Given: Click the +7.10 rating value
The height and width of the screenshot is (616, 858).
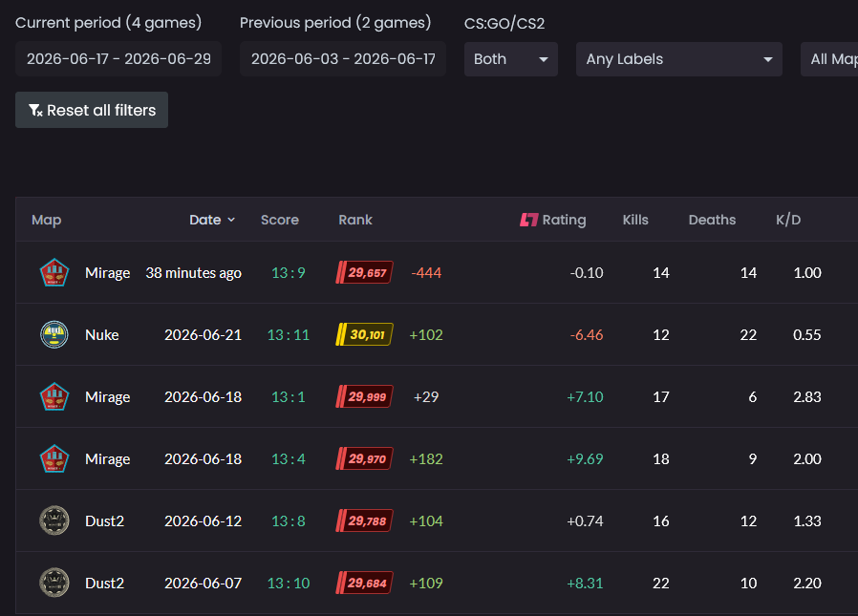Looking at the screenshot, I should pyautogui.click(x=585, y=396).
